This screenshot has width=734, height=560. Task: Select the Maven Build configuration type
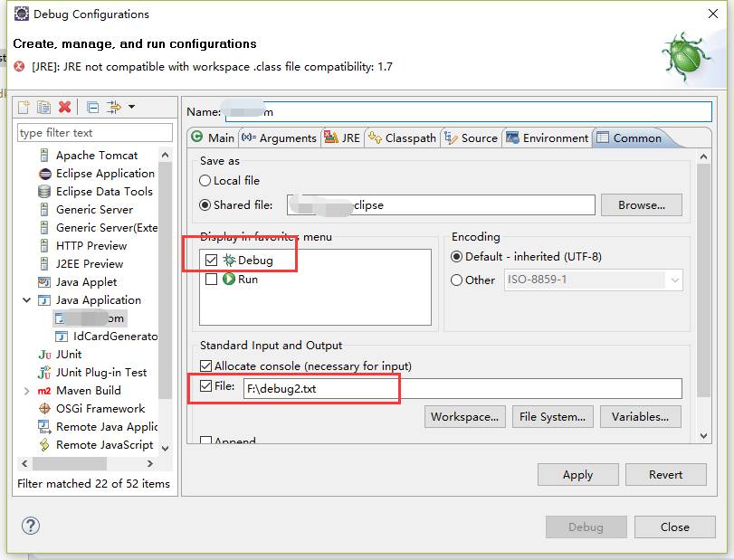pos(88,391)
